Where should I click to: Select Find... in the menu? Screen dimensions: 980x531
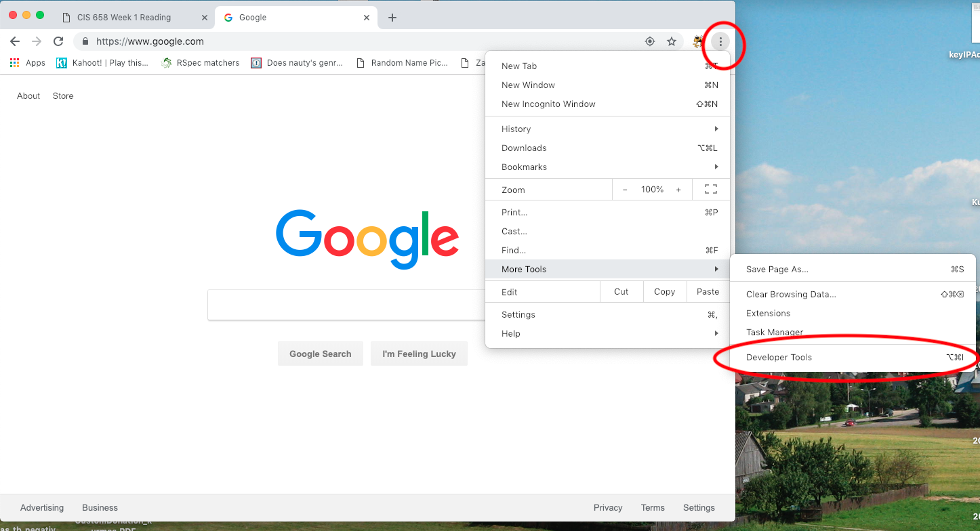coord(608,250)
